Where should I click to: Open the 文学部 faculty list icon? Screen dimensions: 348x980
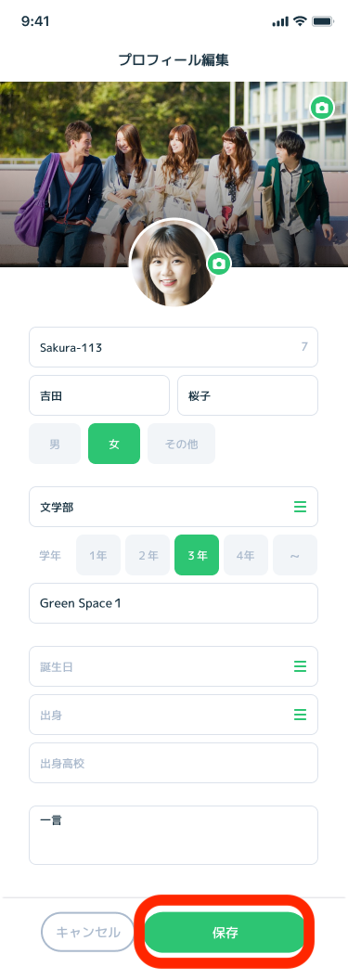[300, 507]
